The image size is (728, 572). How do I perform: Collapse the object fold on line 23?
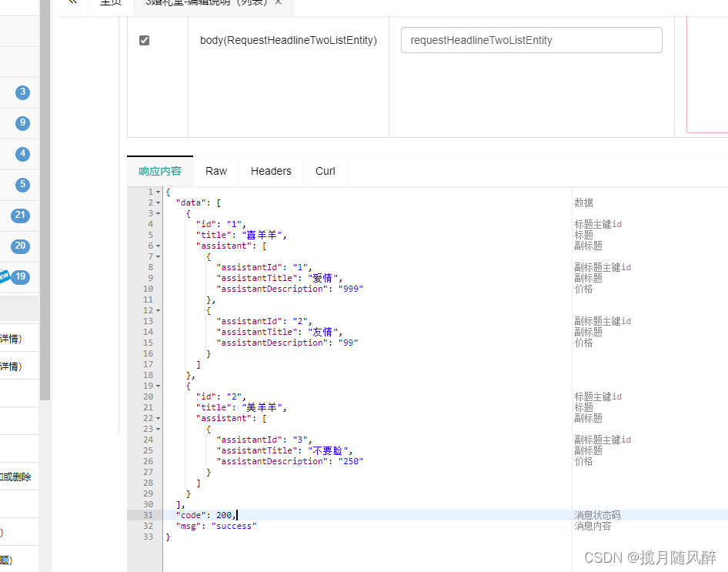pos(159,429)
